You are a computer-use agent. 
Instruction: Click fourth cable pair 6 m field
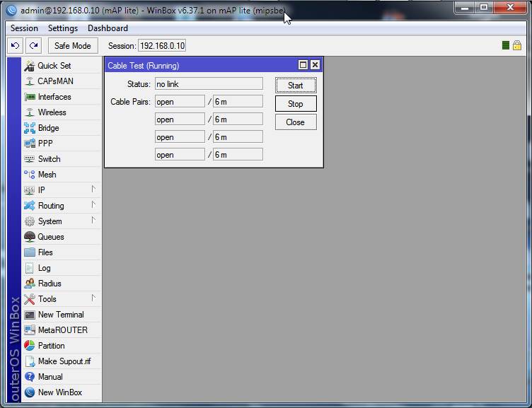pos(238,154)
